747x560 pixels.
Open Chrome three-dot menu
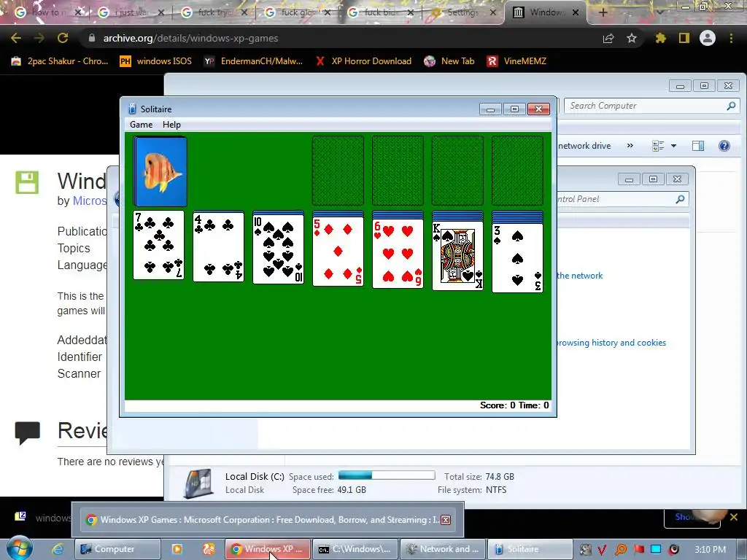[x=731, y=38]
